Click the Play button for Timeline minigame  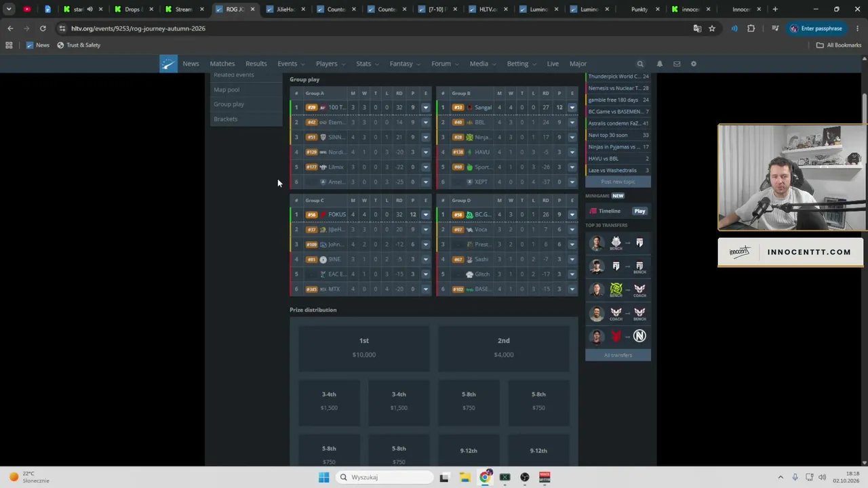639,211
